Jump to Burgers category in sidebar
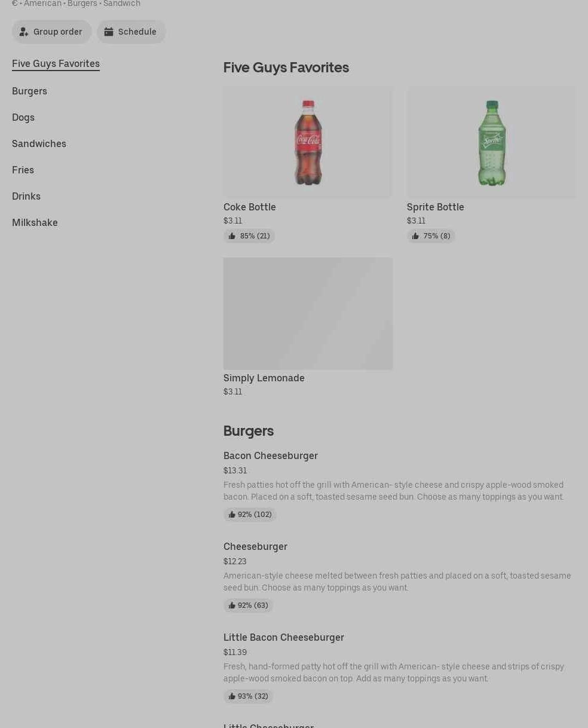This screenshot has width=588, height=728. tap(29, 91)
